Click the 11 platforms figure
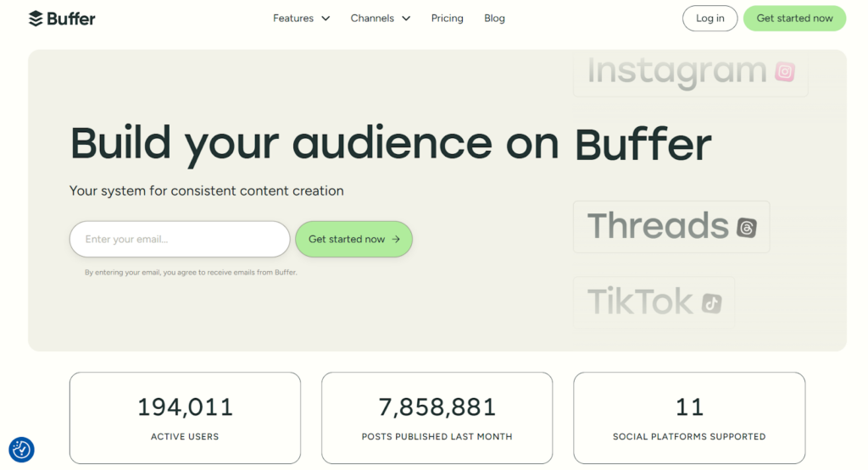The width and height of the screenshot is (868, 470). tap(689, 407)
